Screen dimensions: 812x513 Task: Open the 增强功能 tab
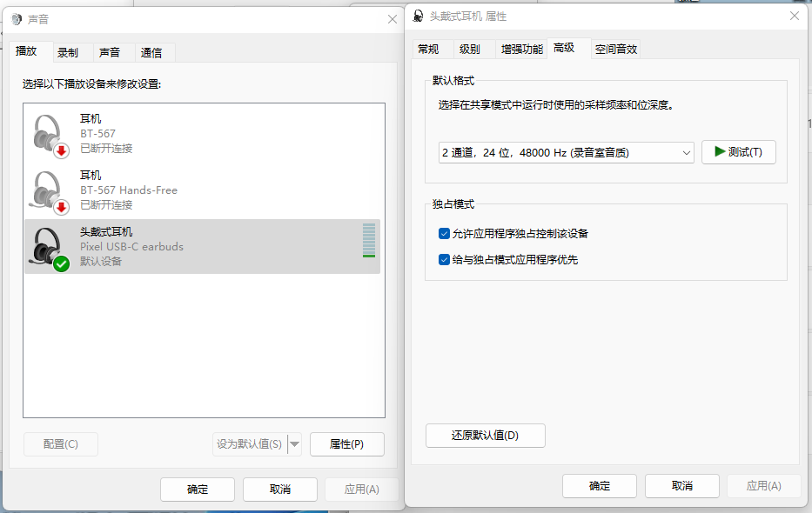(521, 50)
